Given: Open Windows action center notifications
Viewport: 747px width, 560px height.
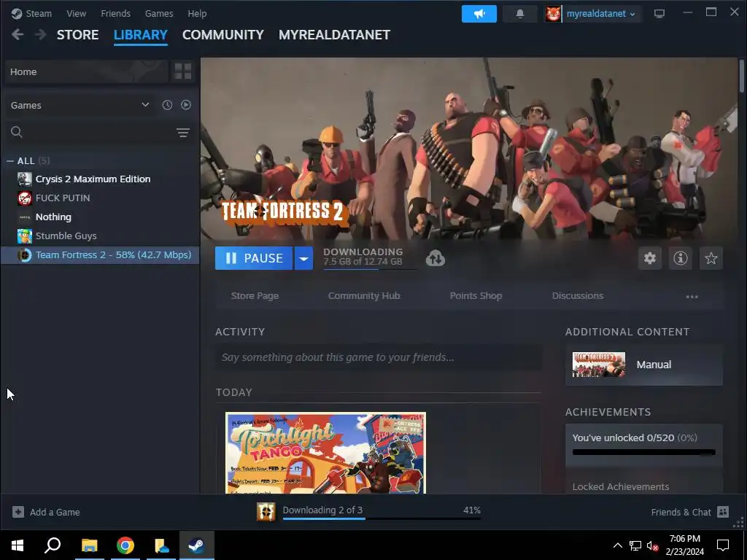Looking at the screenshot, I should (x=723, y=545).
